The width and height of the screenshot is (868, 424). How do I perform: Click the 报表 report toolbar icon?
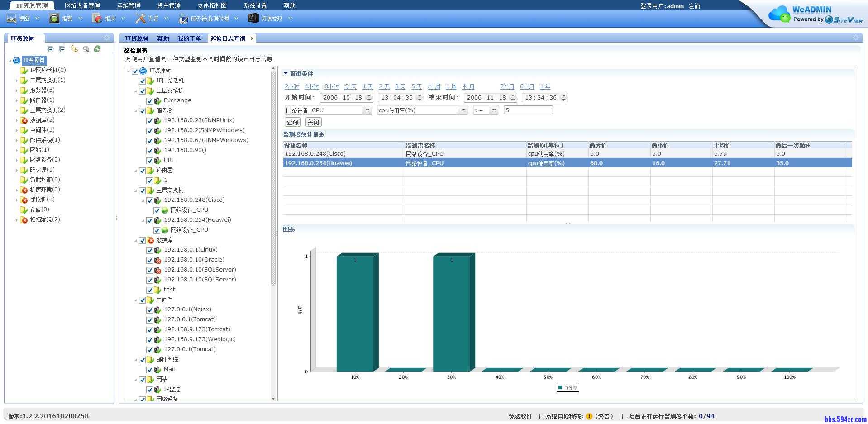pyautogui.click(x=97, y=18)
